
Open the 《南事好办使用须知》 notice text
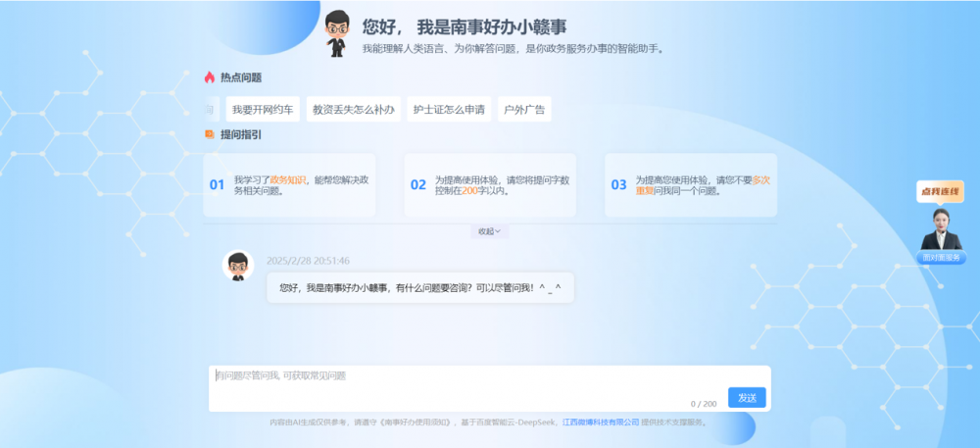point(416,423)
